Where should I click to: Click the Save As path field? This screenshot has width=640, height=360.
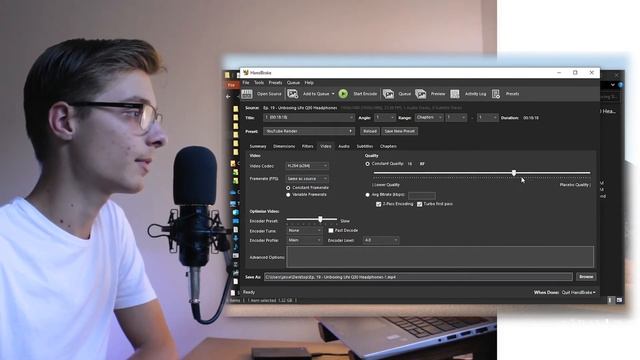[418, 277]
